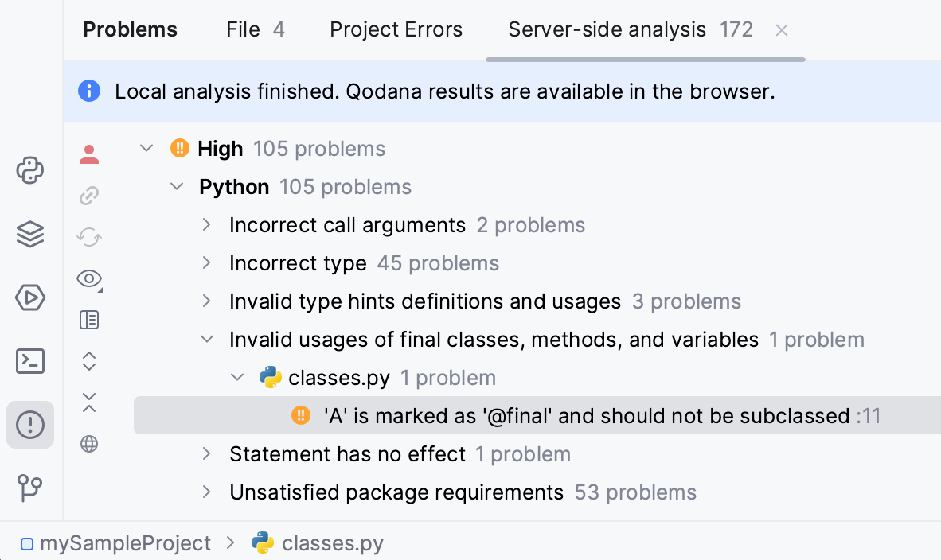The height and width of the screenshot is (560, 941).
Task: Collapse all tree nodes via collapse icon
Action: click(x=89, y=402)
